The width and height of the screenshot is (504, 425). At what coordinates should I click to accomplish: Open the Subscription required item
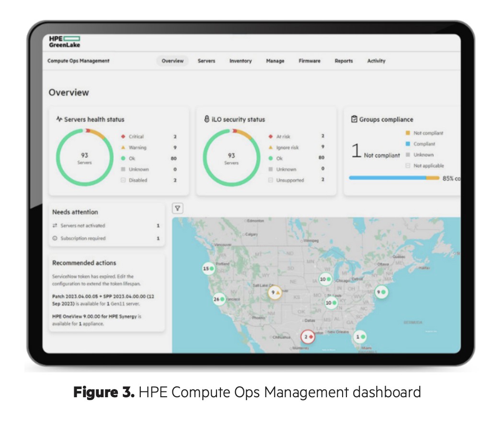tap(82, 238)
